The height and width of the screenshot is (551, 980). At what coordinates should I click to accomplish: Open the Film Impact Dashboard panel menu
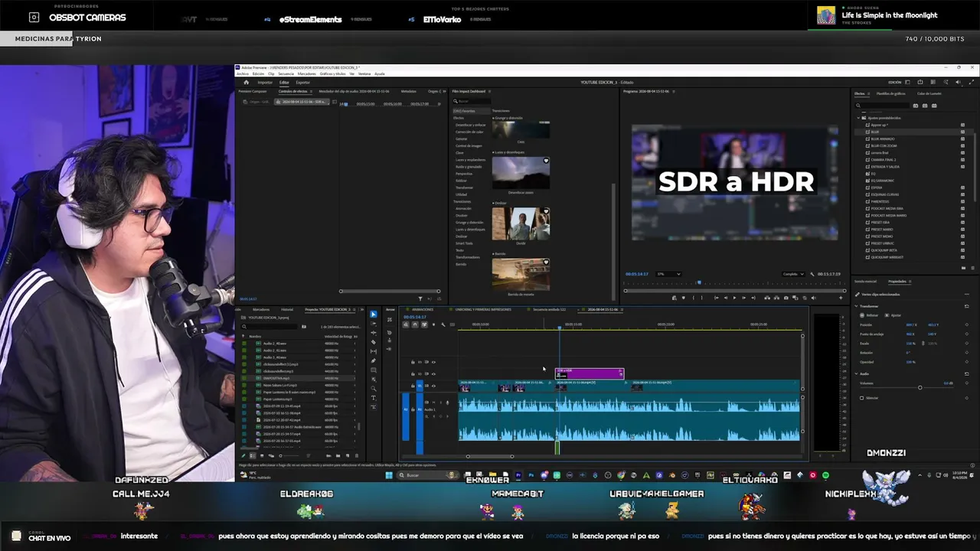point(488,92)
